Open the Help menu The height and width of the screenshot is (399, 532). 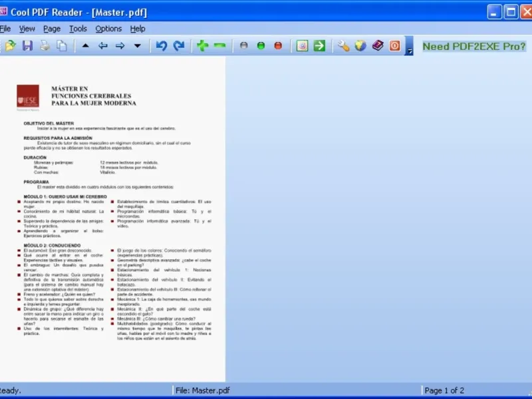[x=138, y=29]
